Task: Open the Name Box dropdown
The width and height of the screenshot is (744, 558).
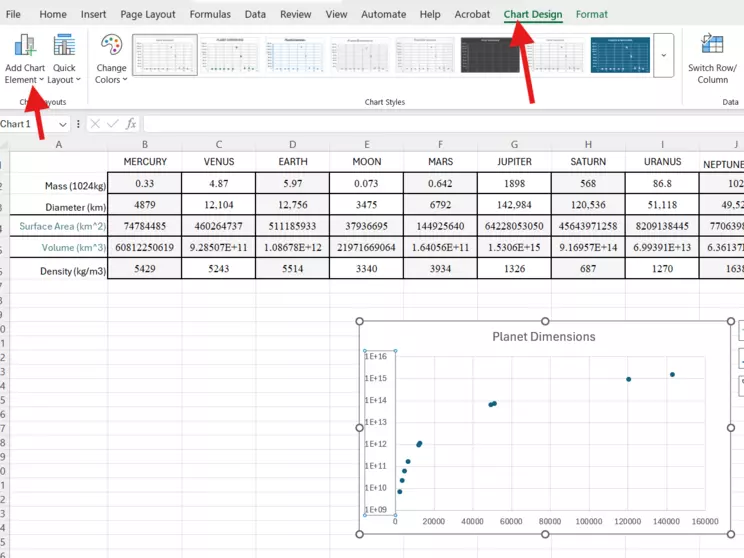Action: pos(63,124)
